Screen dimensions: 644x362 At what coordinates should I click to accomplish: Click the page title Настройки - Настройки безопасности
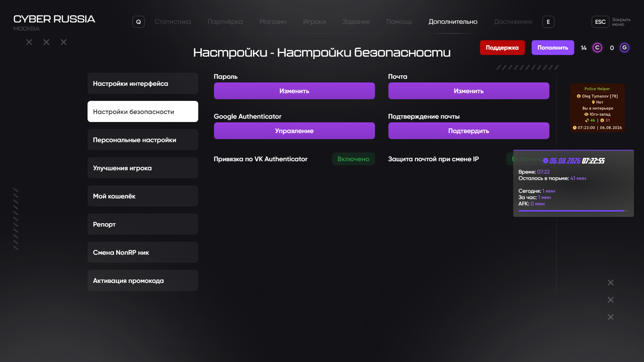(322, 52)
